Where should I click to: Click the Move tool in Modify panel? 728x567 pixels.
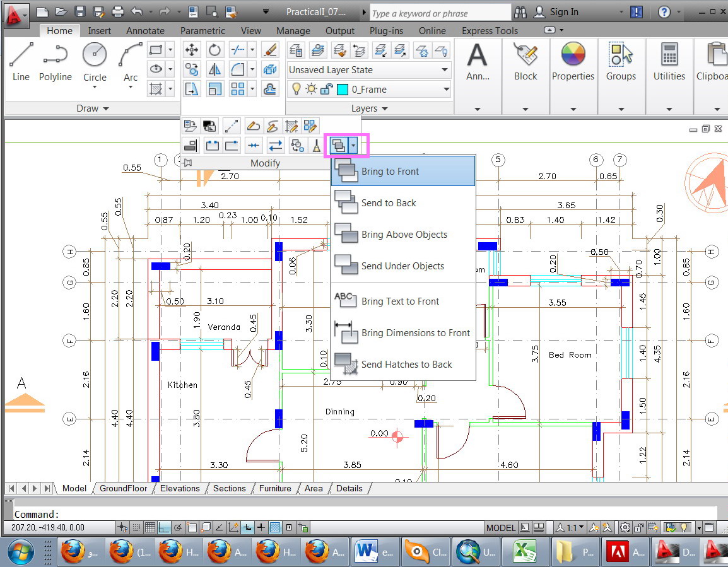pyautogui.click(x=192, y=50)
